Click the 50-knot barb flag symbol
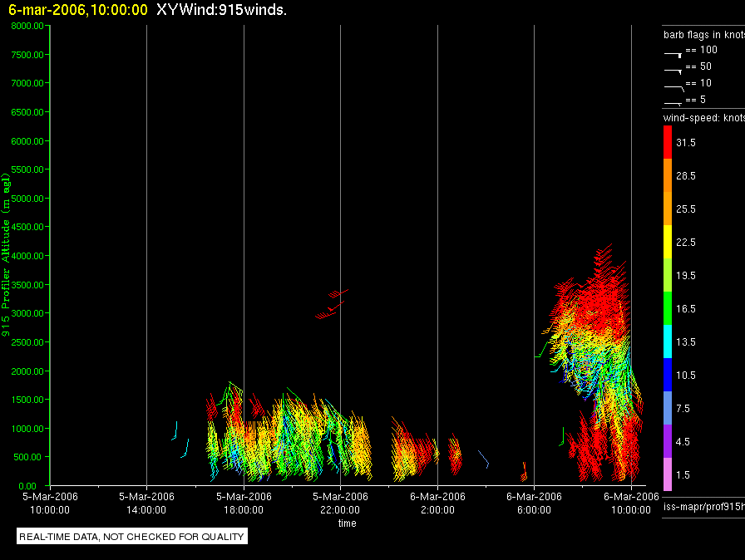The width and height of the screenshot is (745, 560). tap(673, 71)
